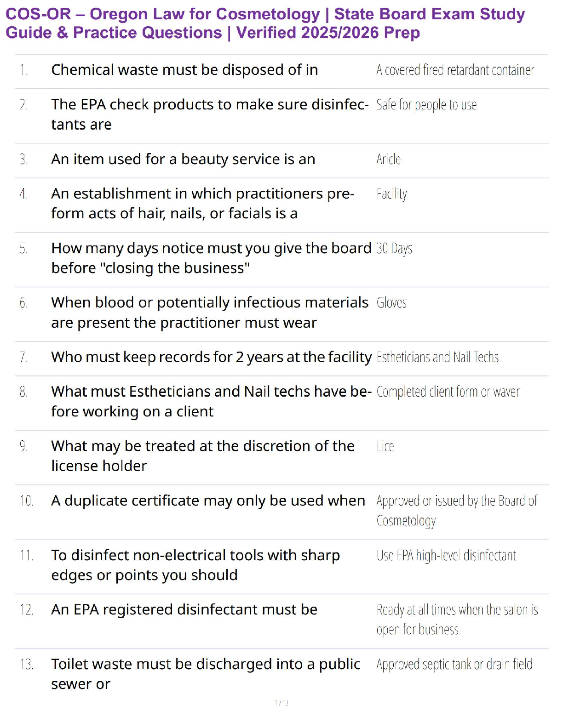The width and height of the screenshot is (563, 728).
Task: Click the 'closing the business' notice question
Action: 211,258
